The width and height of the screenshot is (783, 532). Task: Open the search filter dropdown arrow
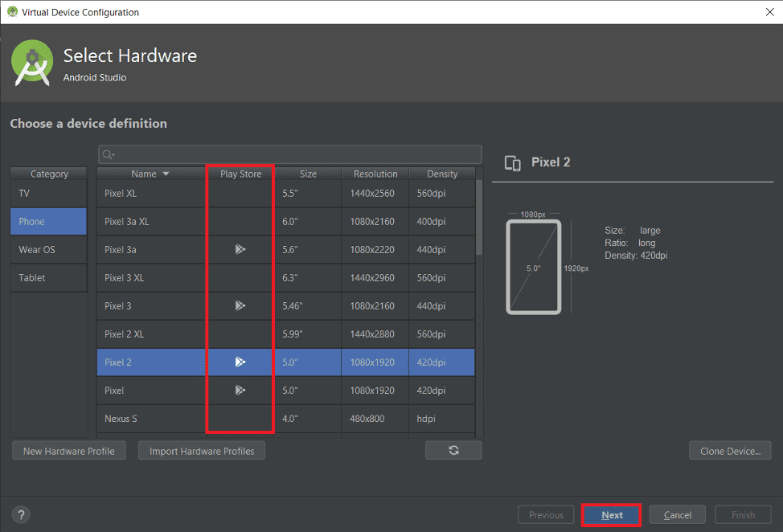(x=115, y=153)
